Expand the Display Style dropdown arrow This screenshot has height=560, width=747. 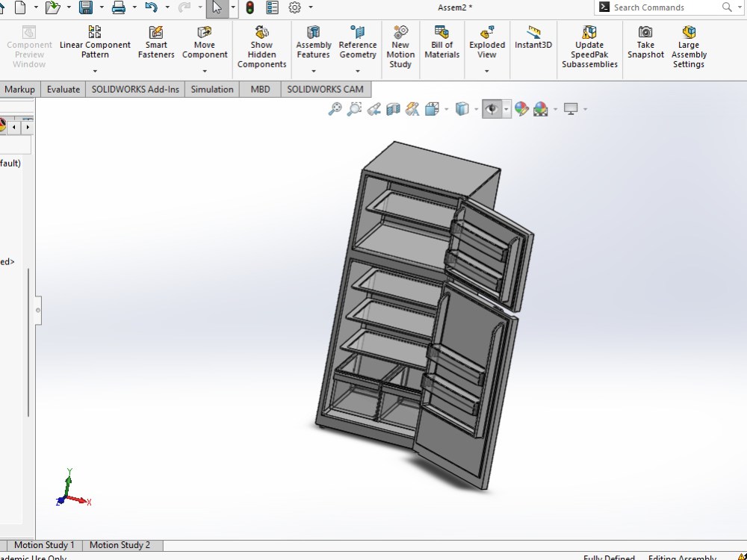click(x=476, y=109)
